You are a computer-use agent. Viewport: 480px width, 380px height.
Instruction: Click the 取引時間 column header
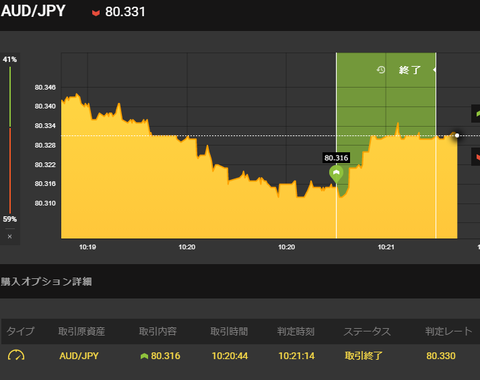229,331
